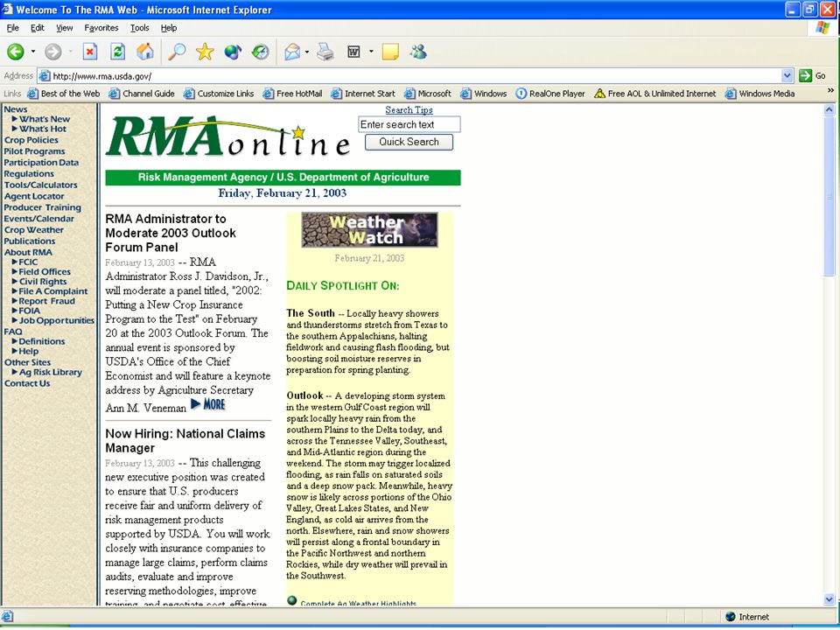Screen dimensions: 840x630
Task: Open the Civil Rights sidebar link
Action: coord(43,282)
